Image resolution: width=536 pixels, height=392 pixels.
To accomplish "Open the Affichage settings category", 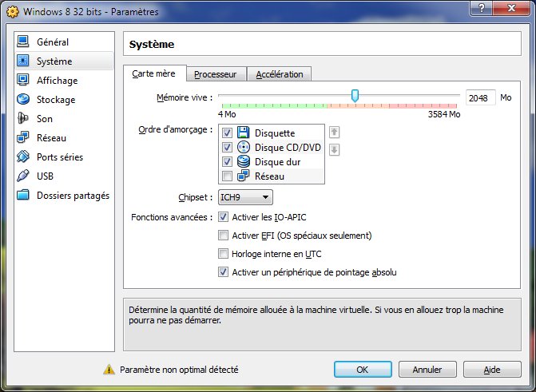I will 64,81.
